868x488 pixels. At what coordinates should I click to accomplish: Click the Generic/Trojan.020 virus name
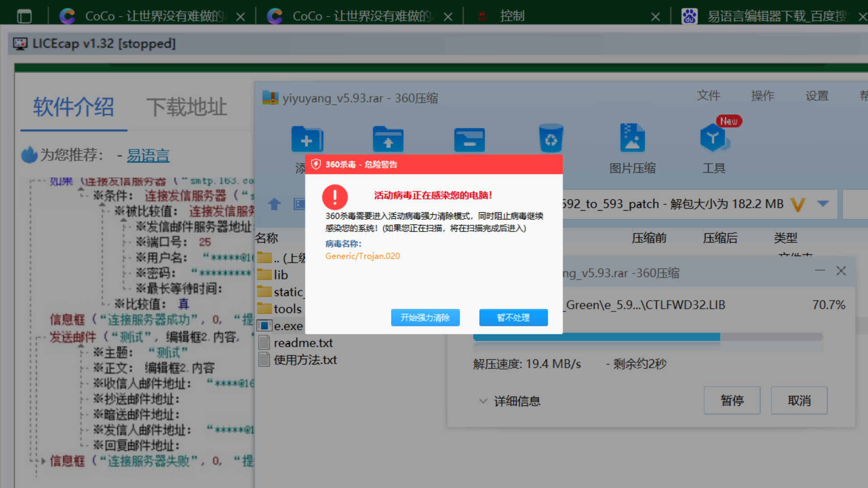(363, 256)
